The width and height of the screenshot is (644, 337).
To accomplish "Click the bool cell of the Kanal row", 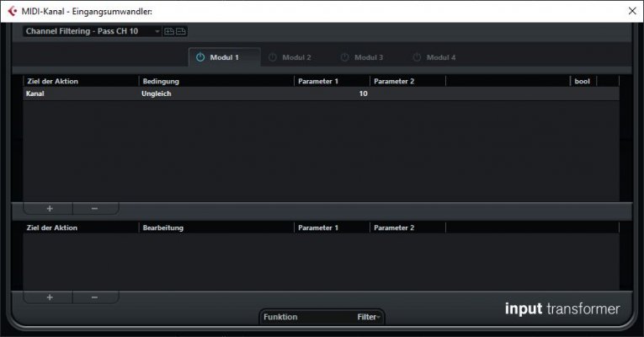I will 583,94.
